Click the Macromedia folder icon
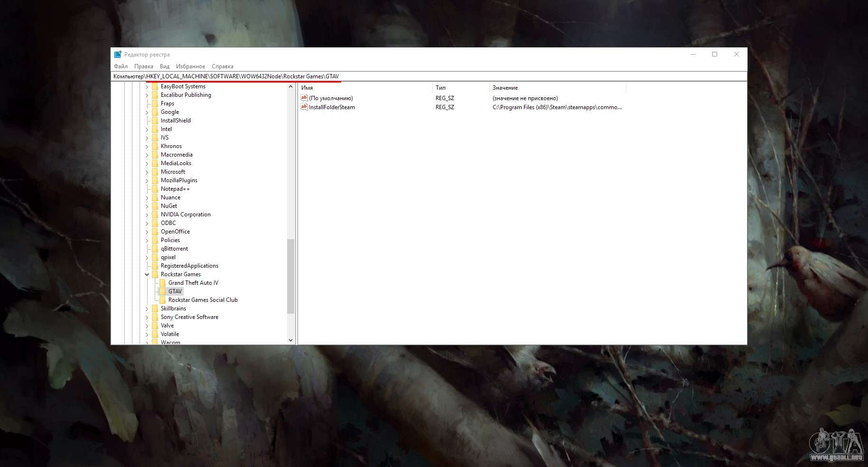Screen dimensions: 868x467 click(x=155, y=155)
